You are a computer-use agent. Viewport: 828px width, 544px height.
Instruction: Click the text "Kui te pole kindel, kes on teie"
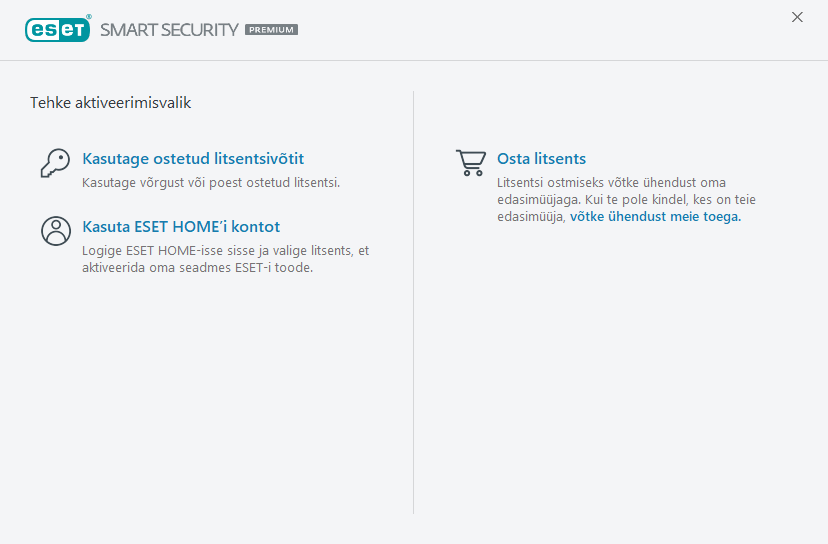click(x=678, y=200)
